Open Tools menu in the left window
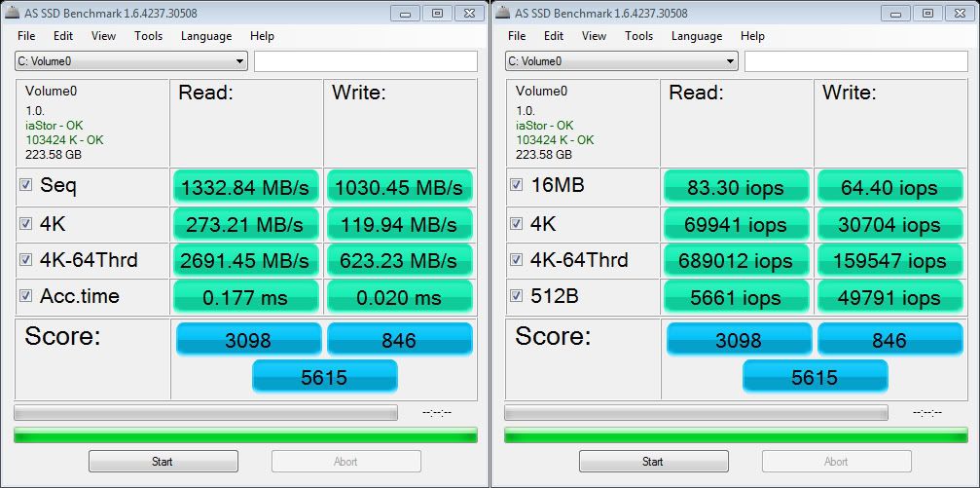Image resolution: width=980 pixels, height=488 pixels. click(148, 36)
